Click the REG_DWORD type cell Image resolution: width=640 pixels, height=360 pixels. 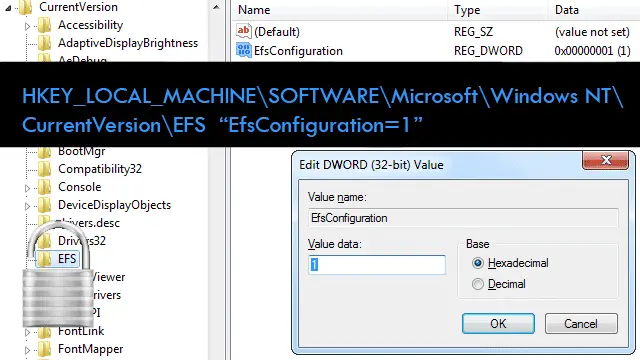[488, 51]
